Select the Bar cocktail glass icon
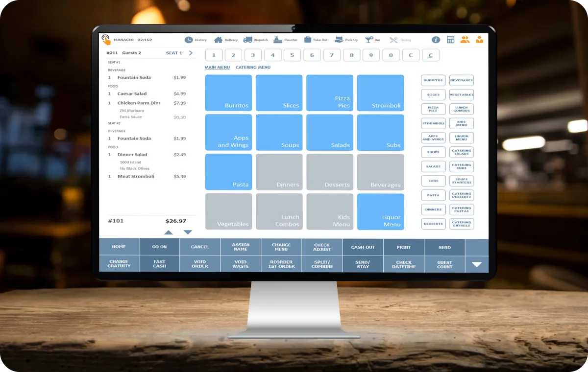This screenshot has height=372, width=588. point(369,40)
